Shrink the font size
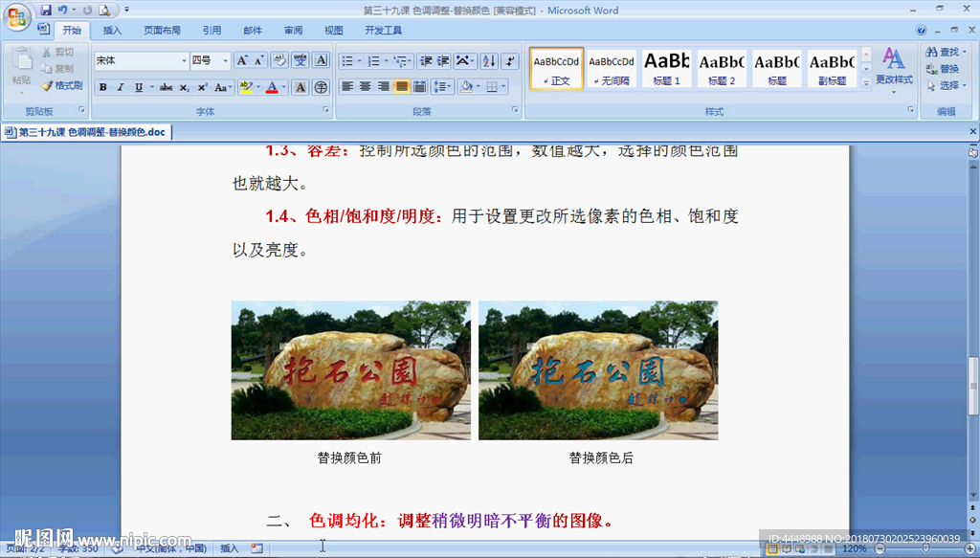The width and height of the screenshot is (980, 558). (x=259, y=60)
